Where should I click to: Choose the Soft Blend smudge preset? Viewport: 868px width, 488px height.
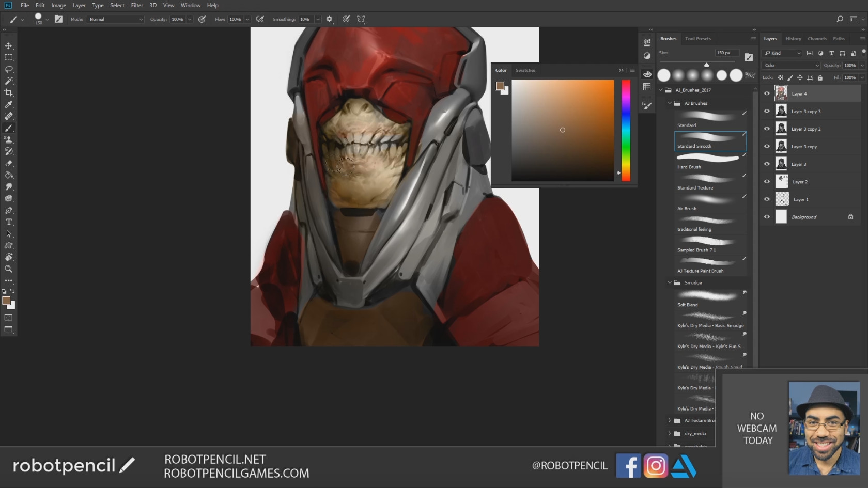click(x=711, y=299)
